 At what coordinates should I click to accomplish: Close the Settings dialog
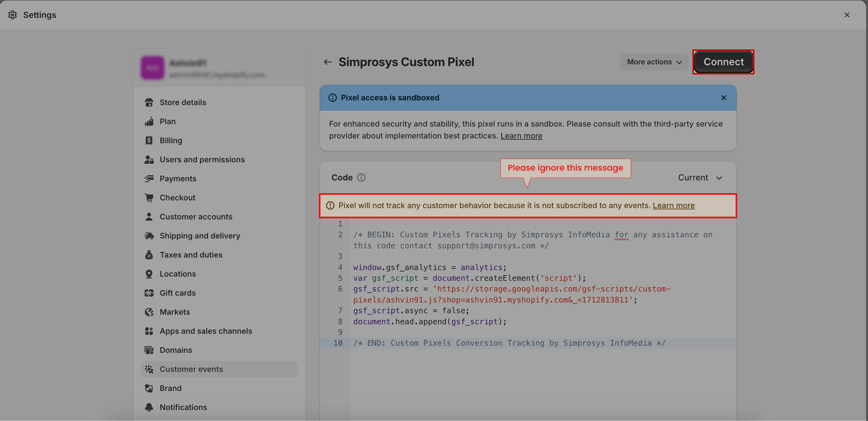click(847, 15)
